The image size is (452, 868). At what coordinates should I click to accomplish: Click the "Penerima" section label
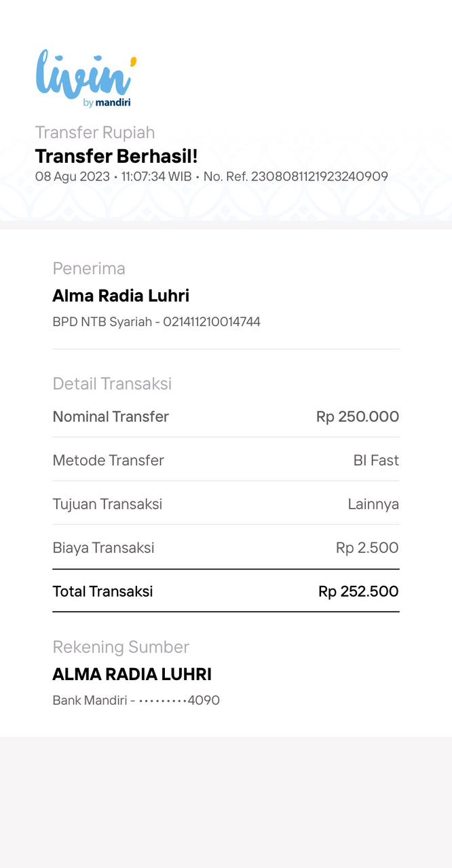tap(89, 269)
